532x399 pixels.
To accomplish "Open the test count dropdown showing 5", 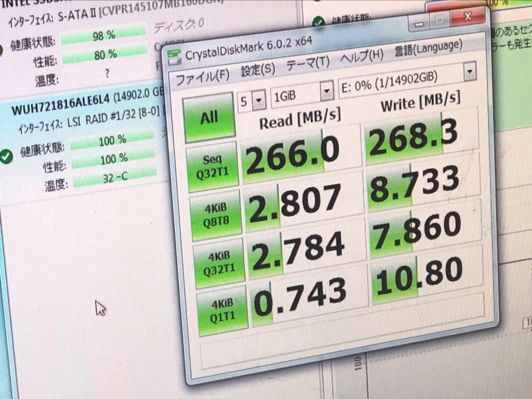I will pos(258,99).
